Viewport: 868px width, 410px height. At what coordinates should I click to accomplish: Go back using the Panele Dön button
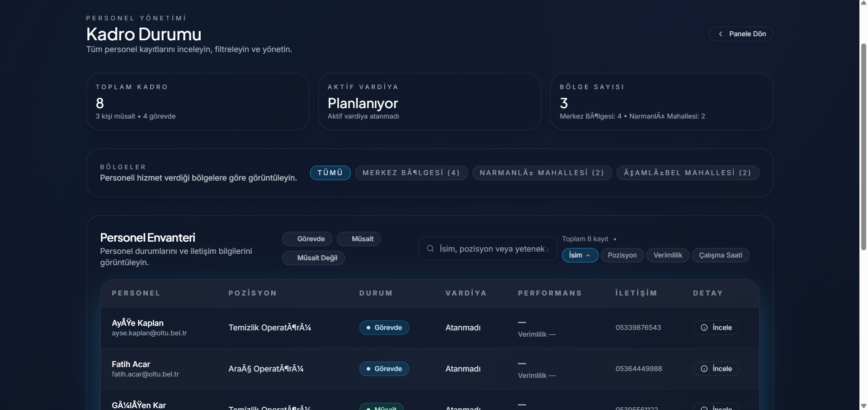(741, 34)
